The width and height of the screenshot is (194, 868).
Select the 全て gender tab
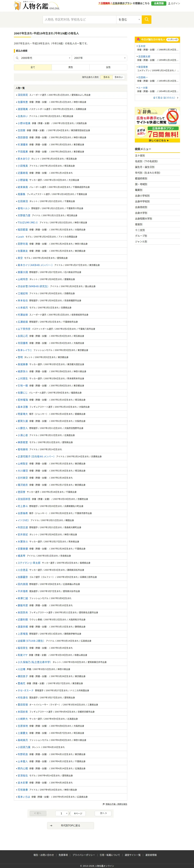pyautogui.click(x=33, y=67)
